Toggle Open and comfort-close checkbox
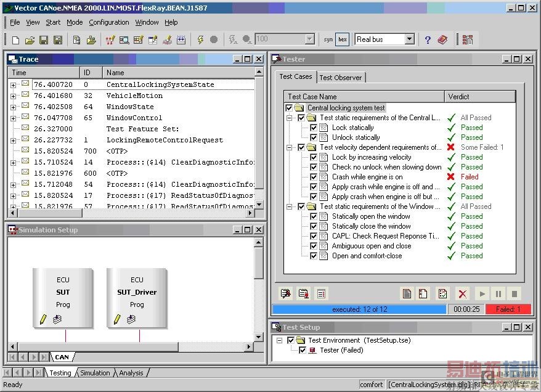The height and width of the screenshot is (392, 541). click(313, 256)
